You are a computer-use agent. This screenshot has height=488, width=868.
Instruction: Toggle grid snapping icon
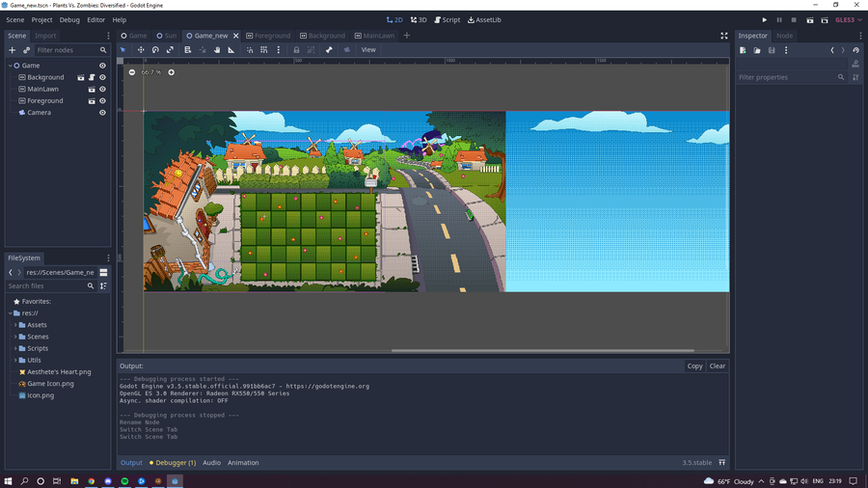click(x=264, y=50)
